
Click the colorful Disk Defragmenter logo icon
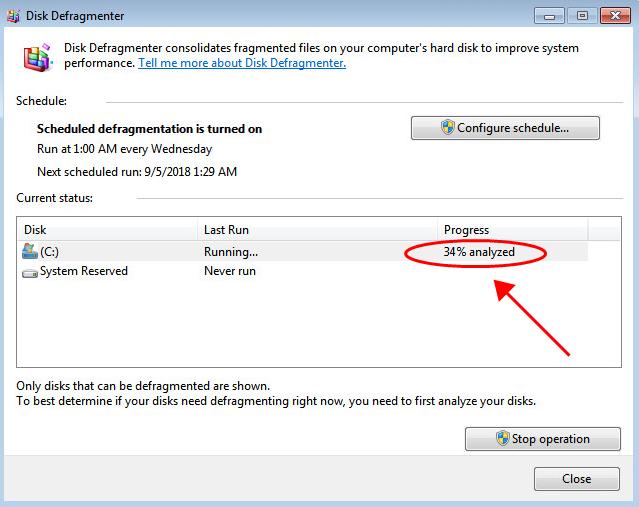pos(37,57)
